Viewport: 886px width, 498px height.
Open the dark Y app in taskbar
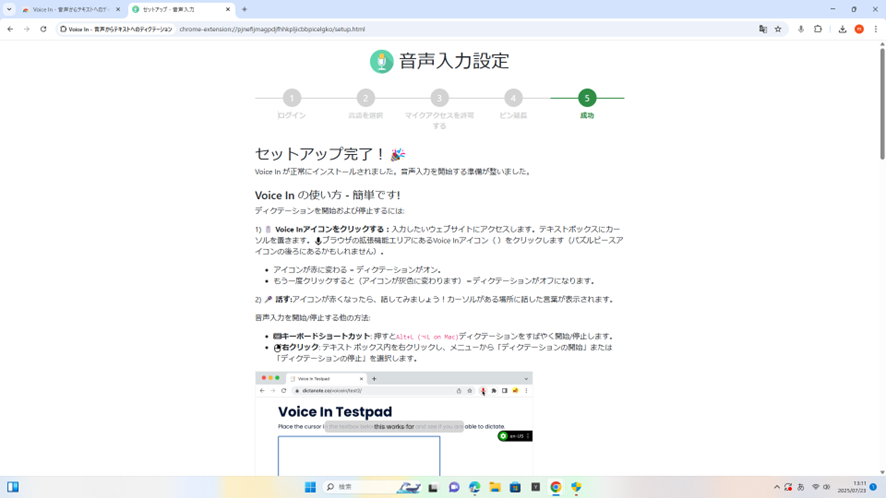coord(536,487)
